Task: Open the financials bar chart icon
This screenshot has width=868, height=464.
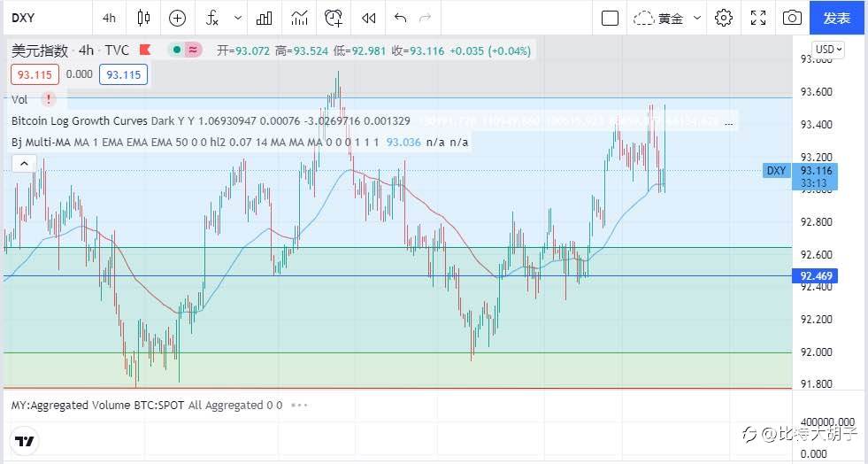Action: click(265, 18)
